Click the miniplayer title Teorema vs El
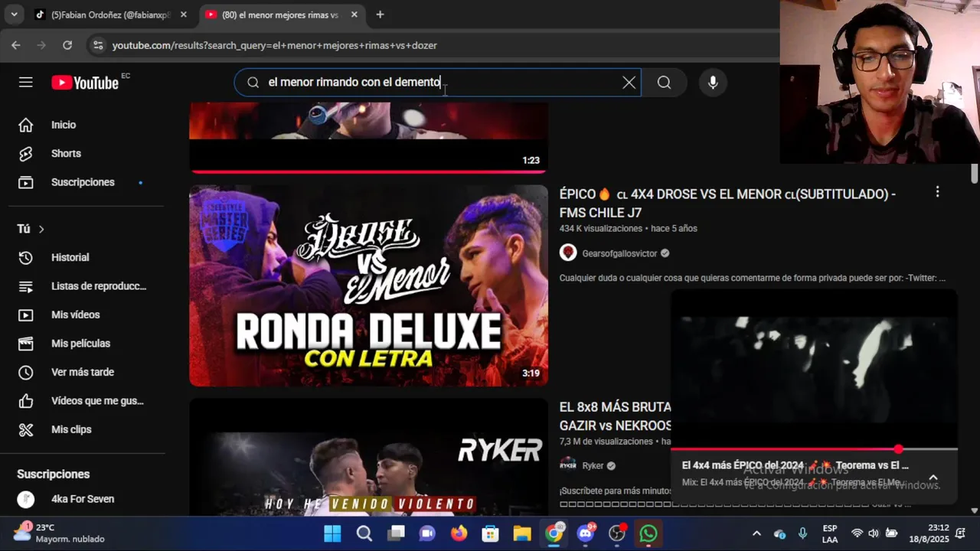 coord(795,465)
